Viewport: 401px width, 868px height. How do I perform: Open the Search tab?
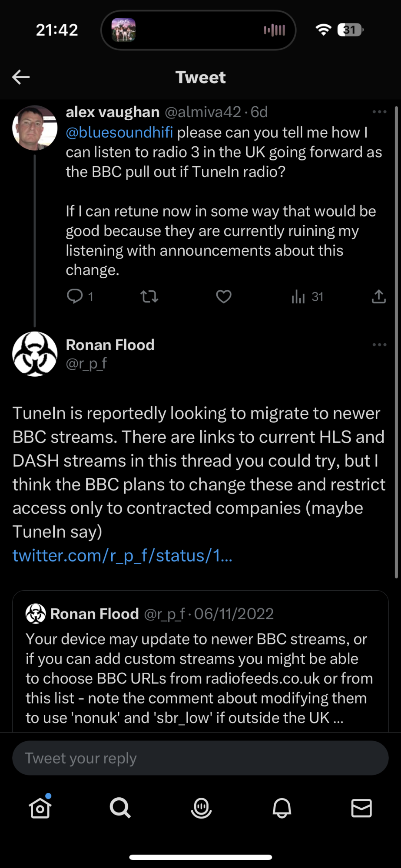(120, 808)
